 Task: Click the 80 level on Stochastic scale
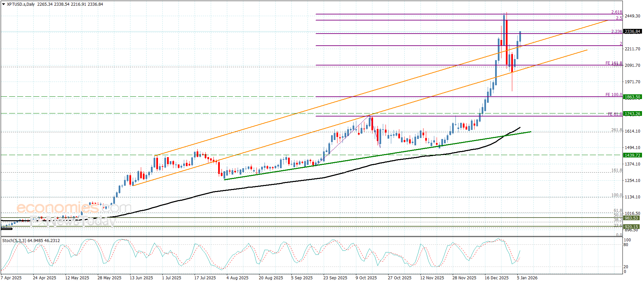point(626,245)
